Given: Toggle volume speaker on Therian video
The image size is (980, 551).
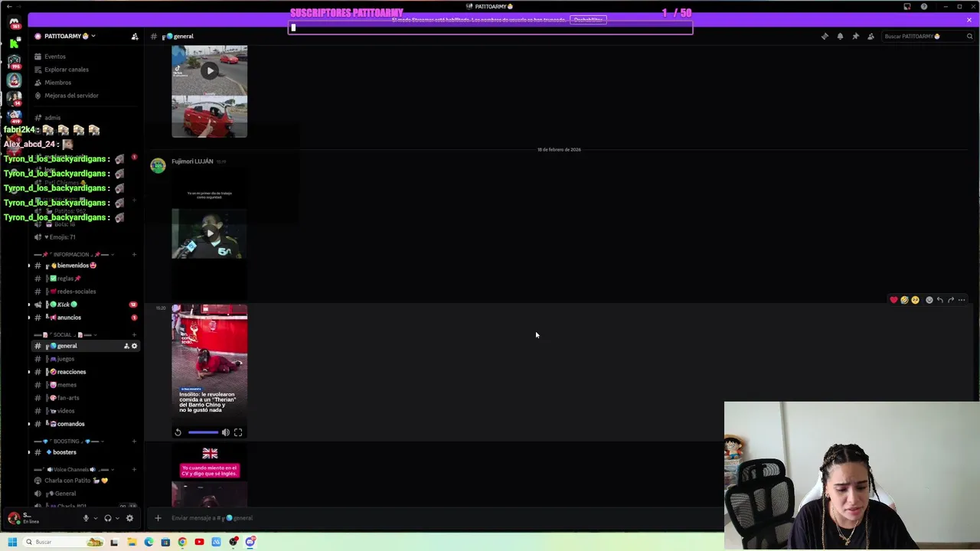Looking at the screenshot, I should [226, 432].
